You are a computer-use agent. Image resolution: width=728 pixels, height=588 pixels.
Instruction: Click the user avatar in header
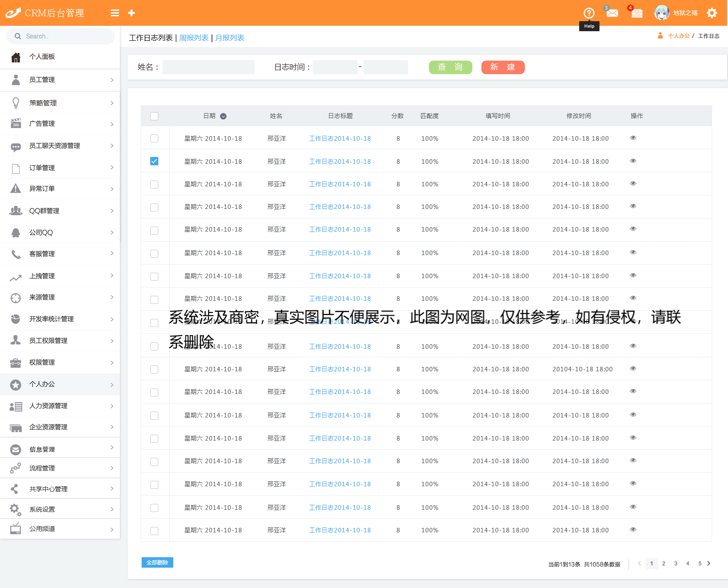coord(661,13)
